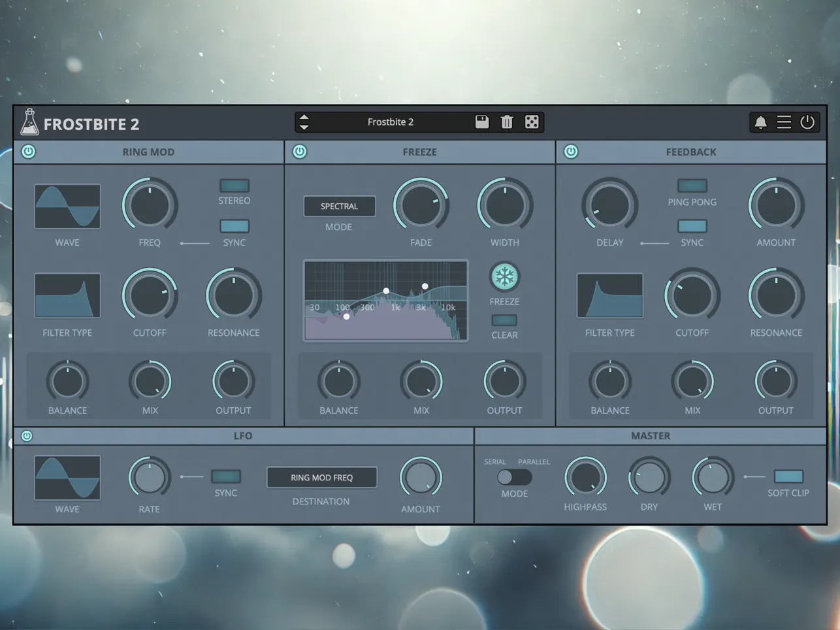Open notifications bell icon
840x630 pixels.
[760, 122]
